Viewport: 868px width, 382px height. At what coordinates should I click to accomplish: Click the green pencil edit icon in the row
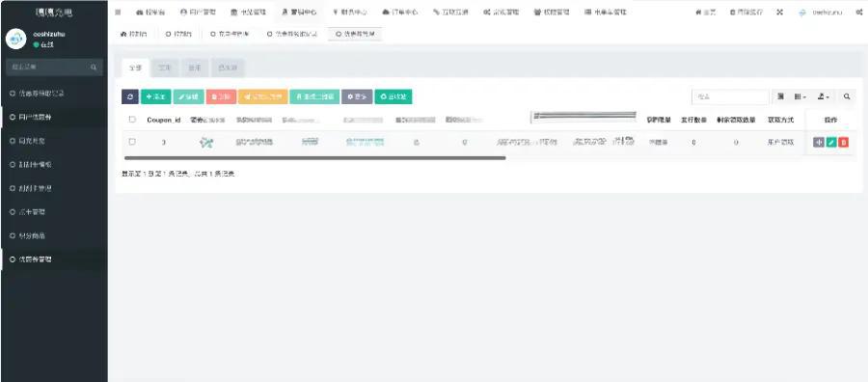(831, 142)
